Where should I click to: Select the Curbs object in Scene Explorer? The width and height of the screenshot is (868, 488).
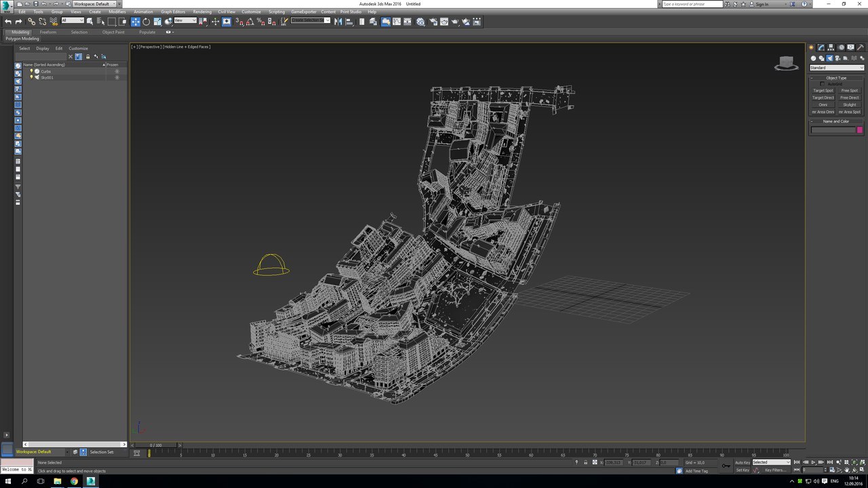45,71
